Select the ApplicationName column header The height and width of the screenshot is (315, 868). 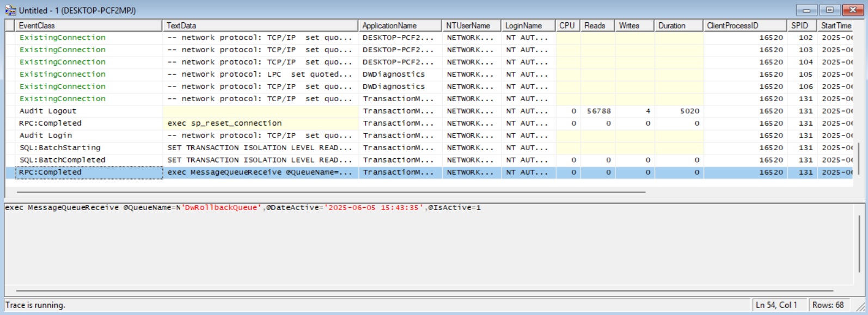pyautogui.click(x=400, y=26)
